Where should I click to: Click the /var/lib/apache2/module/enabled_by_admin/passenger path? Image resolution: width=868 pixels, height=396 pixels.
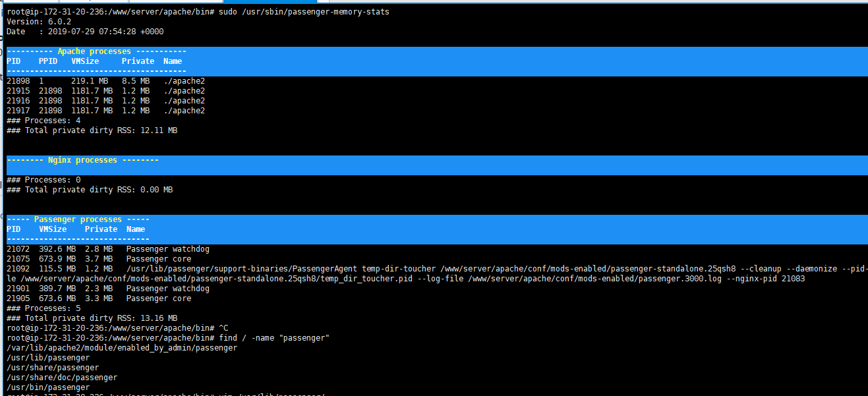(122, 348)
